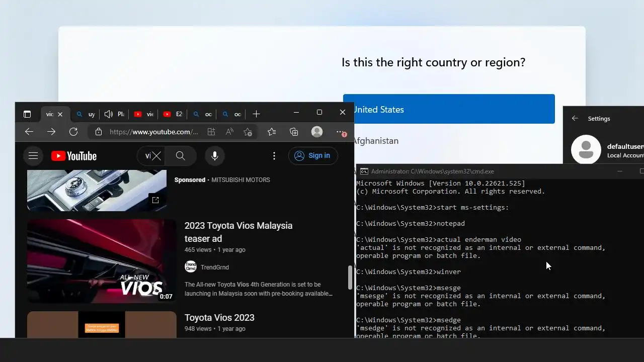The height and width of the screenshot is (362, 644).
Task: Open Collections in Edge toolbar
Action: [294, 132]
